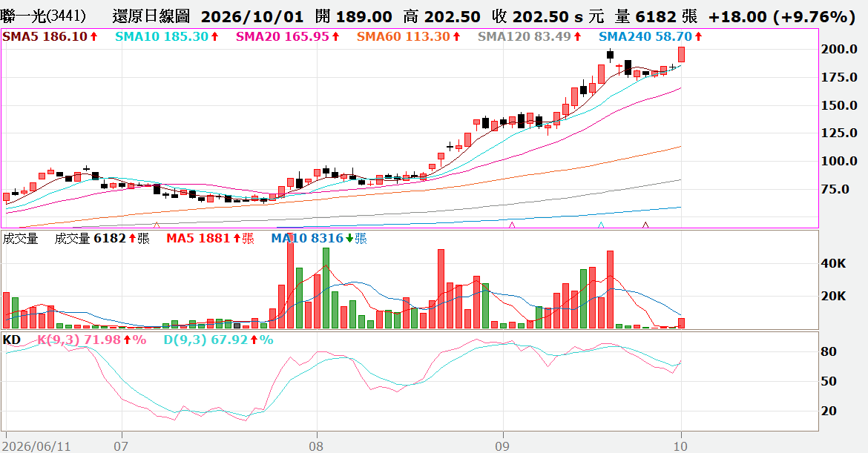Click the dark red triangle marker on the price chart

click(x=645, y=225)
